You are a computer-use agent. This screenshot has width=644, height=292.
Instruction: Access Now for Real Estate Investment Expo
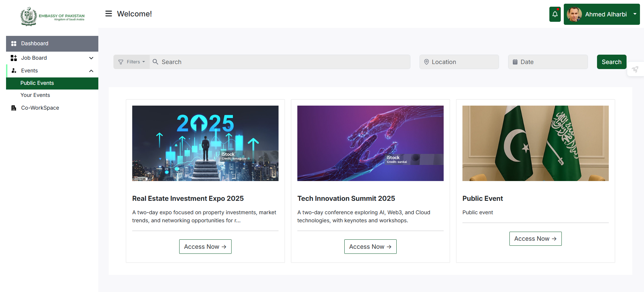click(x=205, y=247)
